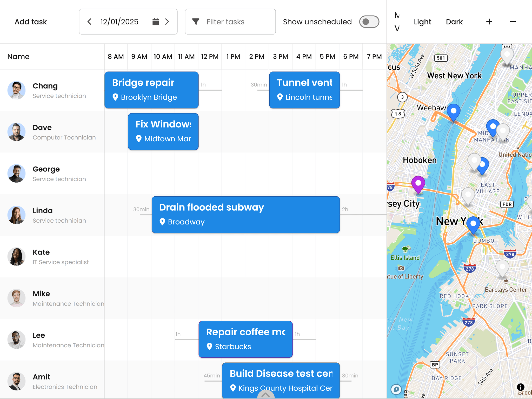Click the Starbucks pin in Repair coffee task
Viewport: 532px width, 399px height.
(x=209, y=347)
